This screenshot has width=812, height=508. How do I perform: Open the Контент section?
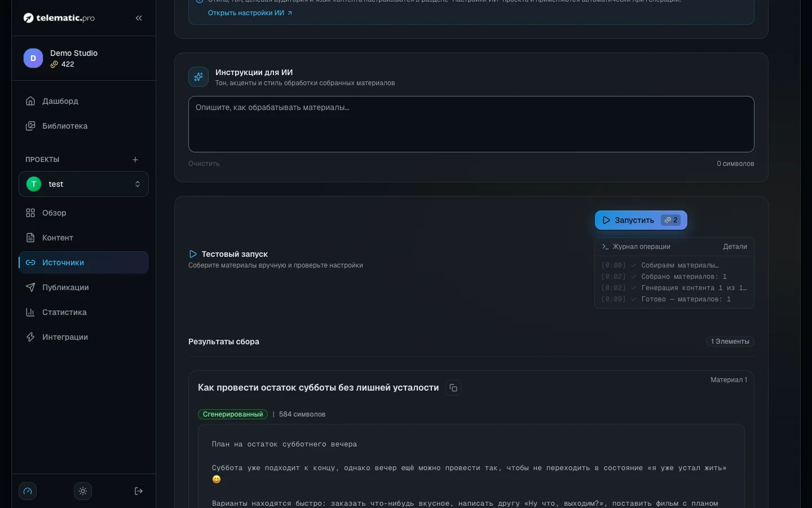tap(83, 238)
